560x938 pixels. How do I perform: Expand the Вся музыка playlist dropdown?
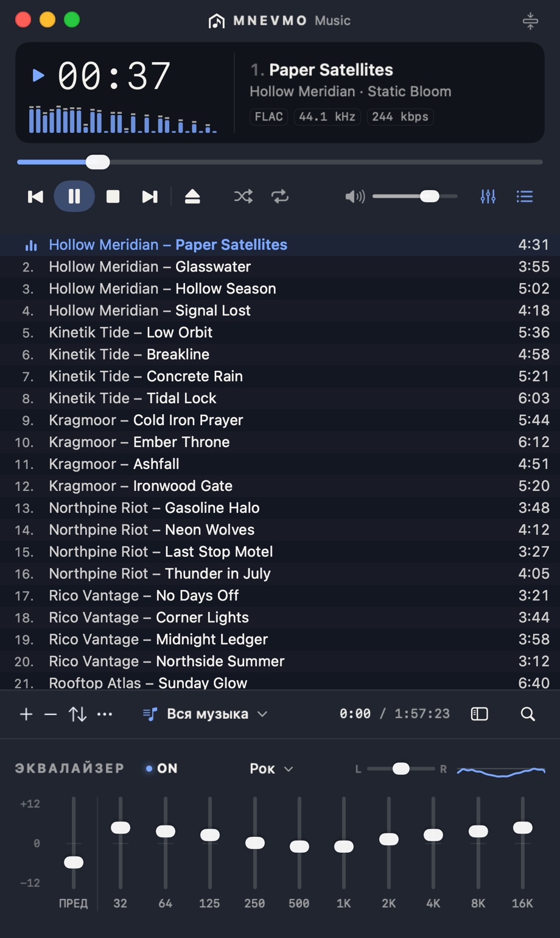(205, 714)
